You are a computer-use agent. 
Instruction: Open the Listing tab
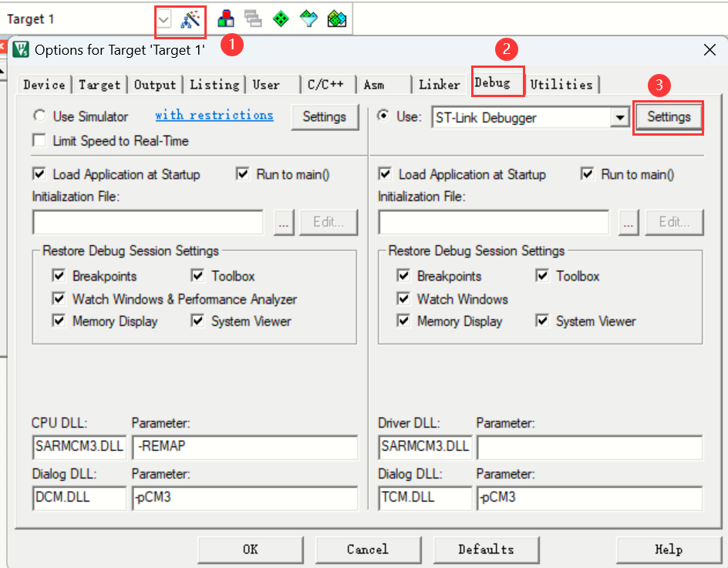pos(214,85)
